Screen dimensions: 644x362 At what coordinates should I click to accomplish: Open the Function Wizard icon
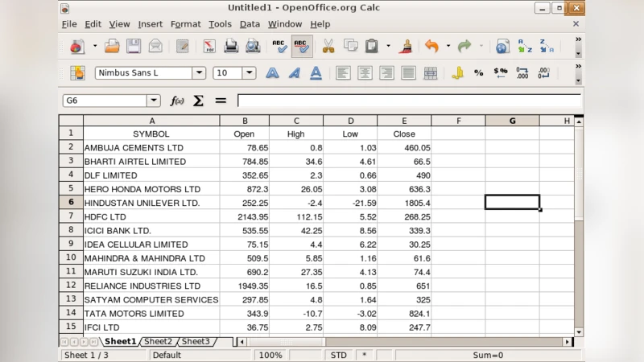click(177, 101)
